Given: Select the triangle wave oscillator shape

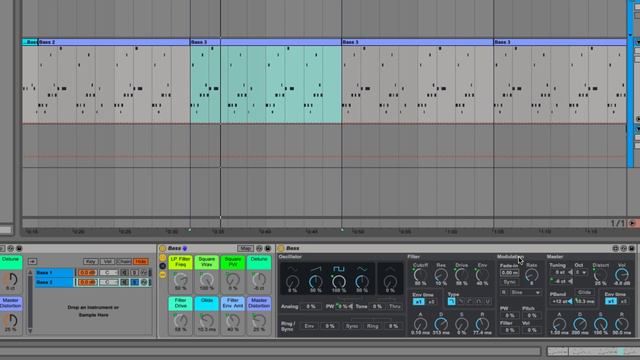Looking at the screenshot, I should coord(362,269).
